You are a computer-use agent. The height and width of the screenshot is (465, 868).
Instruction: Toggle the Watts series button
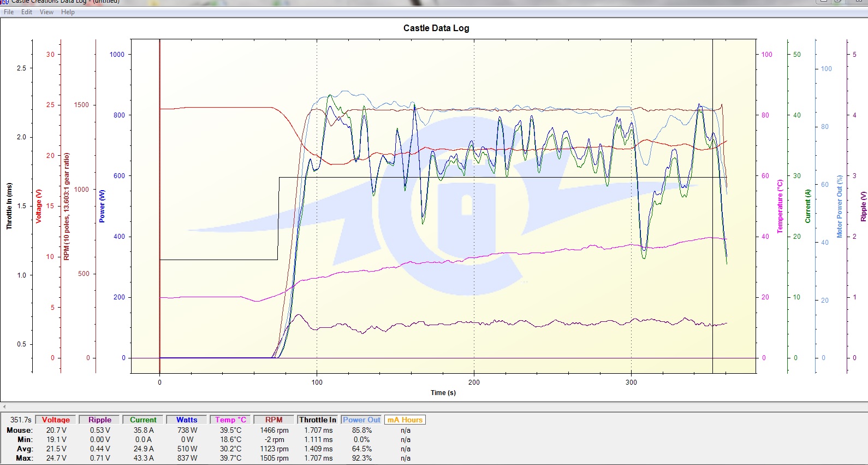click(187, 420)
